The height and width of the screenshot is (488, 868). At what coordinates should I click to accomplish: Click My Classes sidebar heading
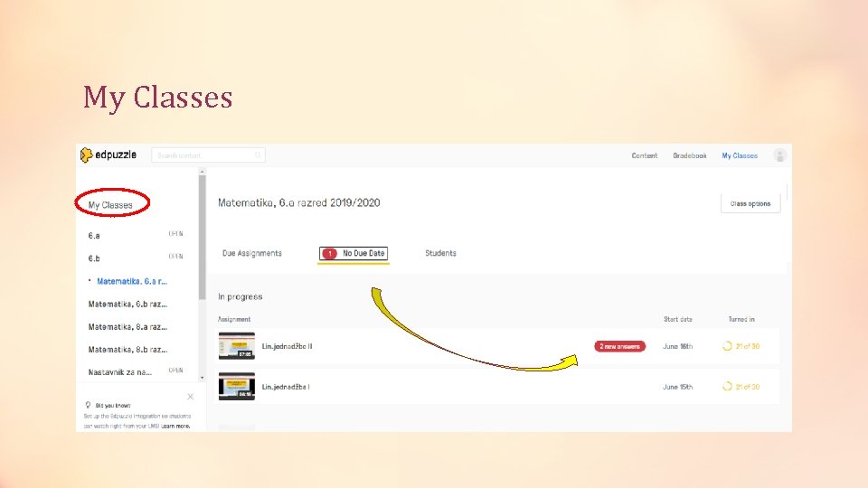click(x=110, y=205)
